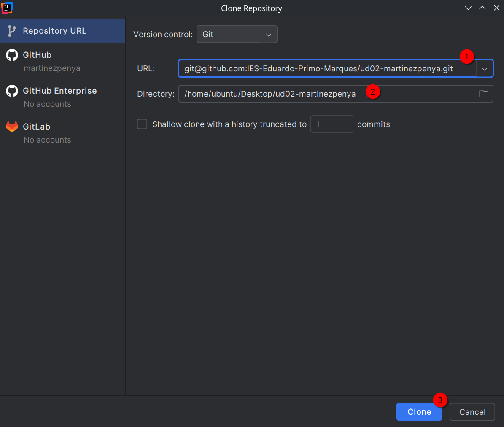Click the dialog minimize chevron
This screenshot has width=504, height=427.
468,8
